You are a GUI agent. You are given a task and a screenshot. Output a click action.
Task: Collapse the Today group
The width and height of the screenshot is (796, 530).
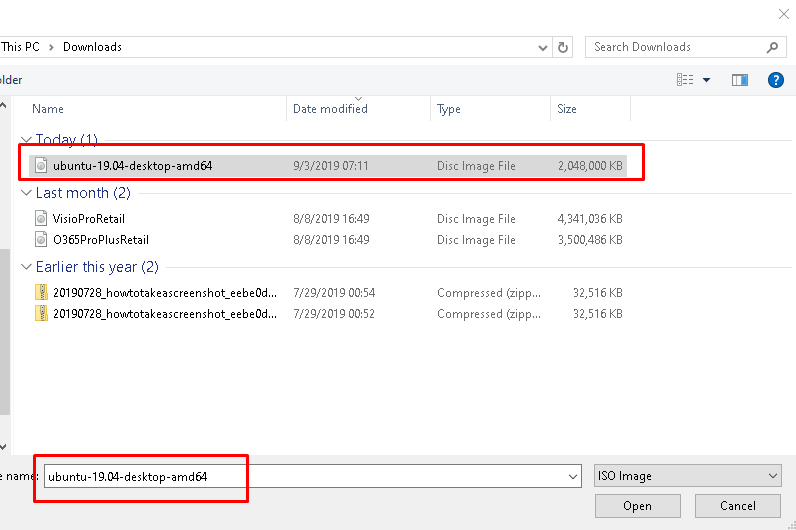[26, 139]
